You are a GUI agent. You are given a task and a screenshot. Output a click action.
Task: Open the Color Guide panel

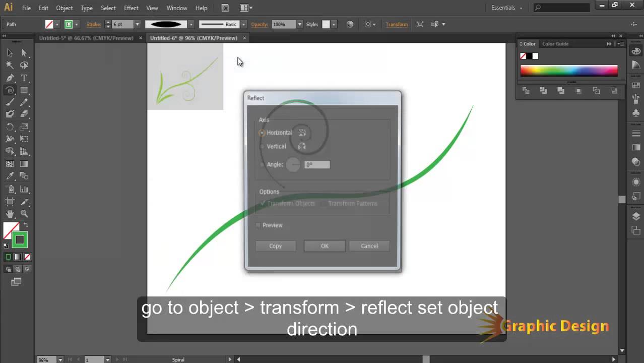coord(554,44)
